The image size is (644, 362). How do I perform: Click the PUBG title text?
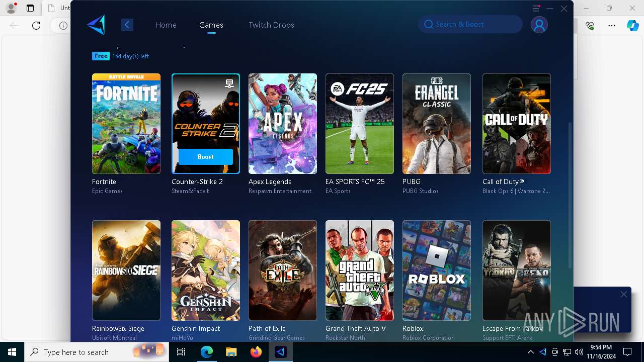[412, 182]
